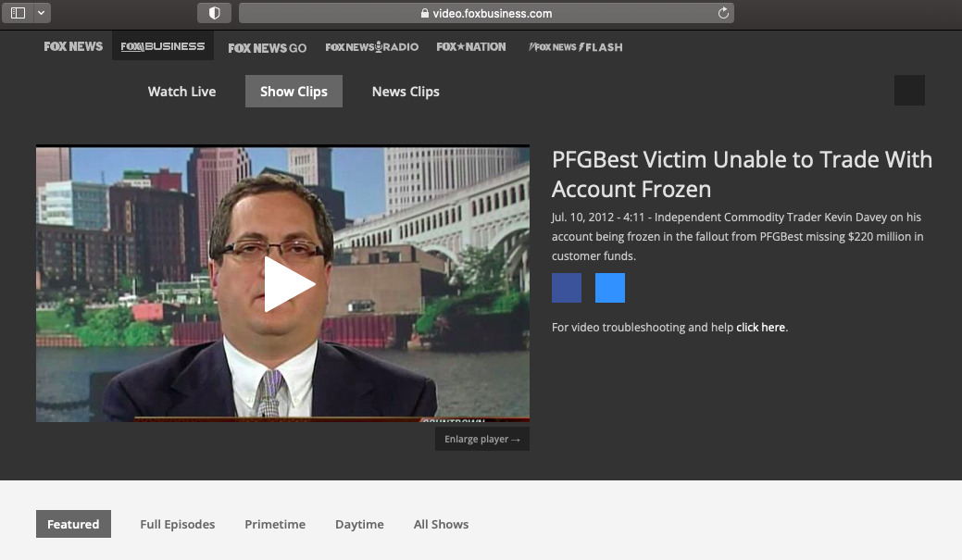Click the video description text starting 'Jul. 10, 2012'
This screenshot has height=560, width=962.
tap(737, 237)
